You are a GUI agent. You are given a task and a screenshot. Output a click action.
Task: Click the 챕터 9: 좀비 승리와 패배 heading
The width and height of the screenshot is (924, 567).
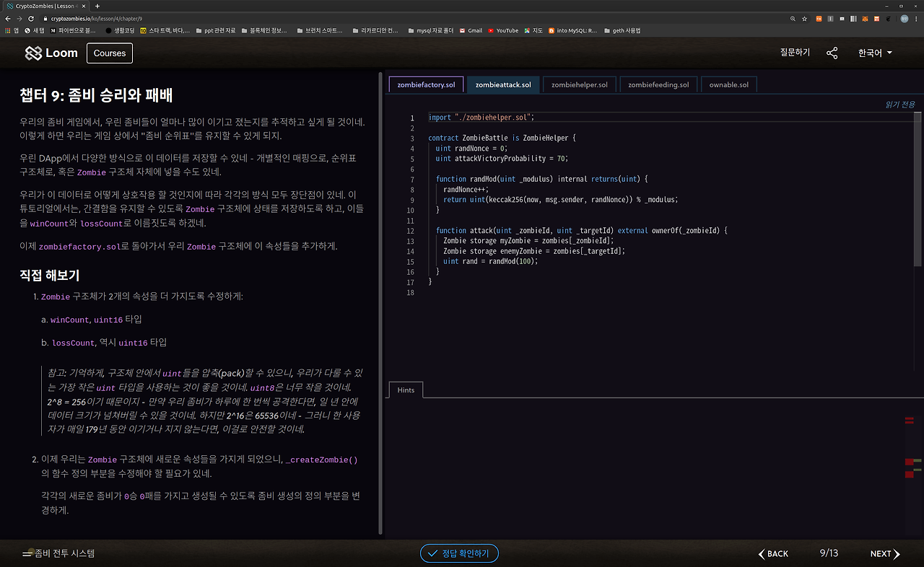click(96, 96)
